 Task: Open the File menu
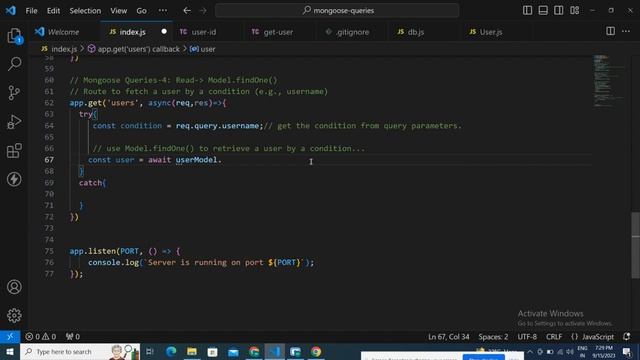pos(31,11)
